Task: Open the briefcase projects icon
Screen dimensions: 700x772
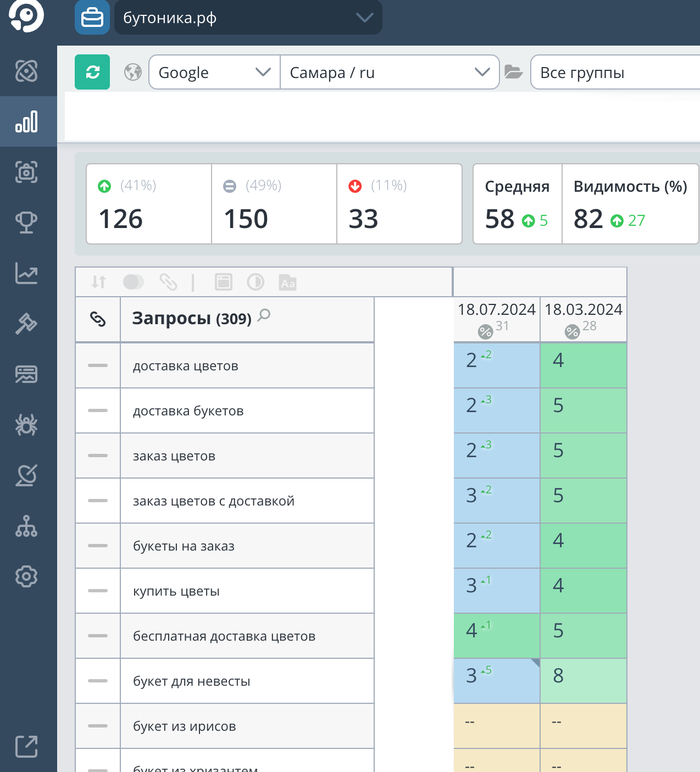Action: (92, 18)
